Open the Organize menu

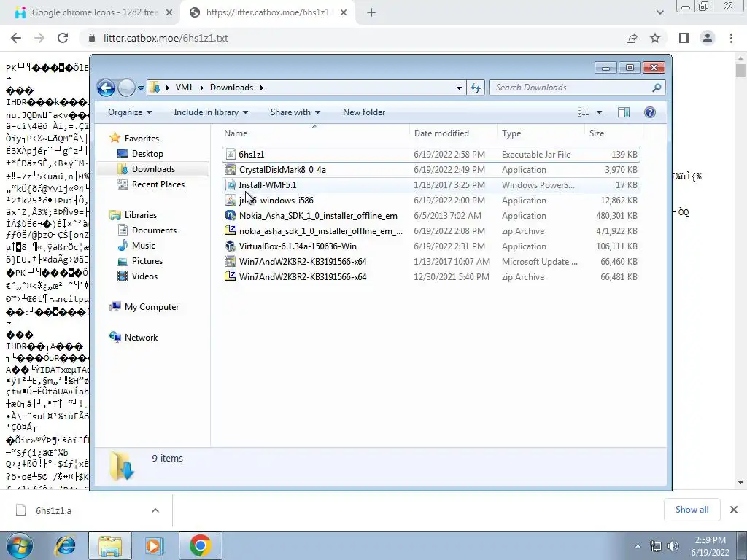click(x=130, y=112)
